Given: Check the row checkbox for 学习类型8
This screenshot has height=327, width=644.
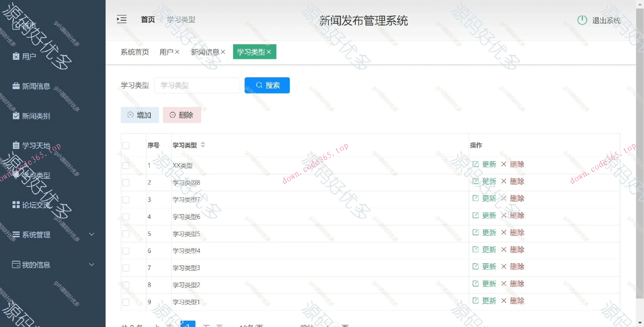Looking at the screenshot, I should 126,183.
